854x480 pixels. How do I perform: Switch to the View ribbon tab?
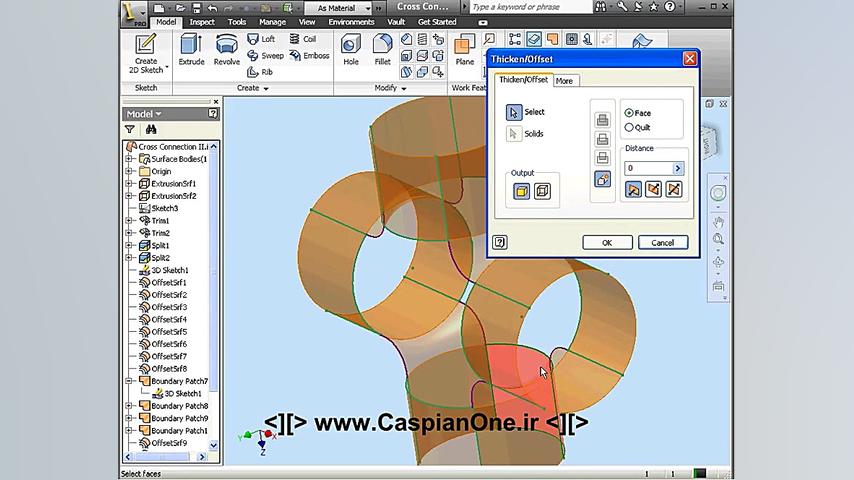coord(307,22)
